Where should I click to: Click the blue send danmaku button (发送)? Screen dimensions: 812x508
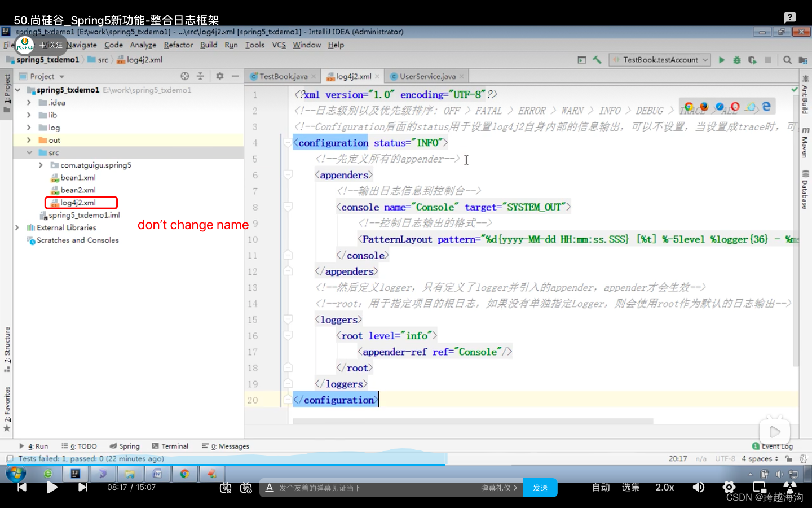pos(540,488)
